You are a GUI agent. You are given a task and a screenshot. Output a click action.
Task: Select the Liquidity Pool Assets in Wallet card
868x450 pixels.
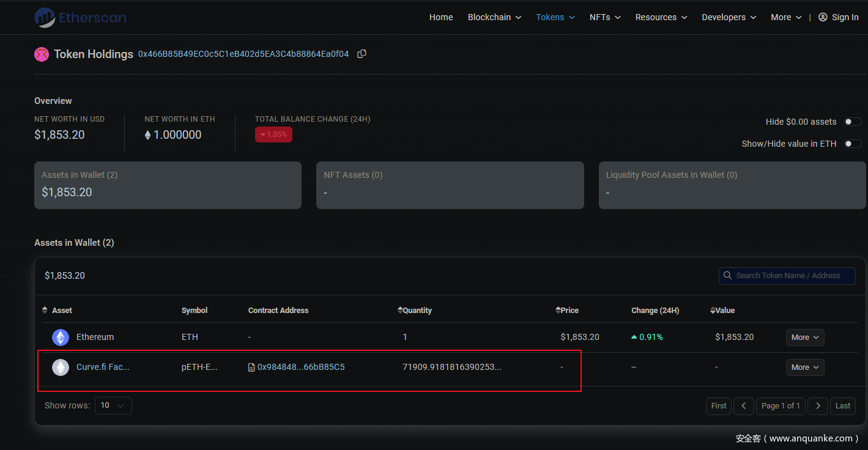tap(732, 185)
